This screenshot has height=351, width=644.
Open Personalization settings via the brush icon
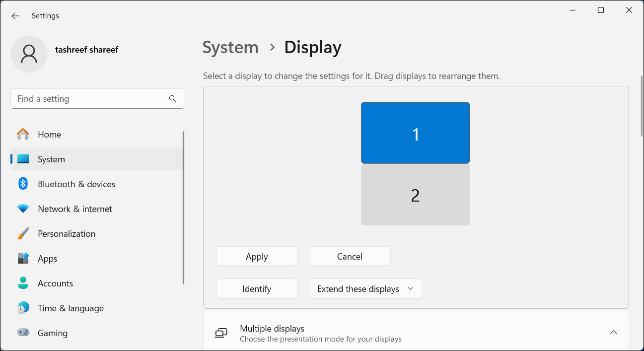23,233
